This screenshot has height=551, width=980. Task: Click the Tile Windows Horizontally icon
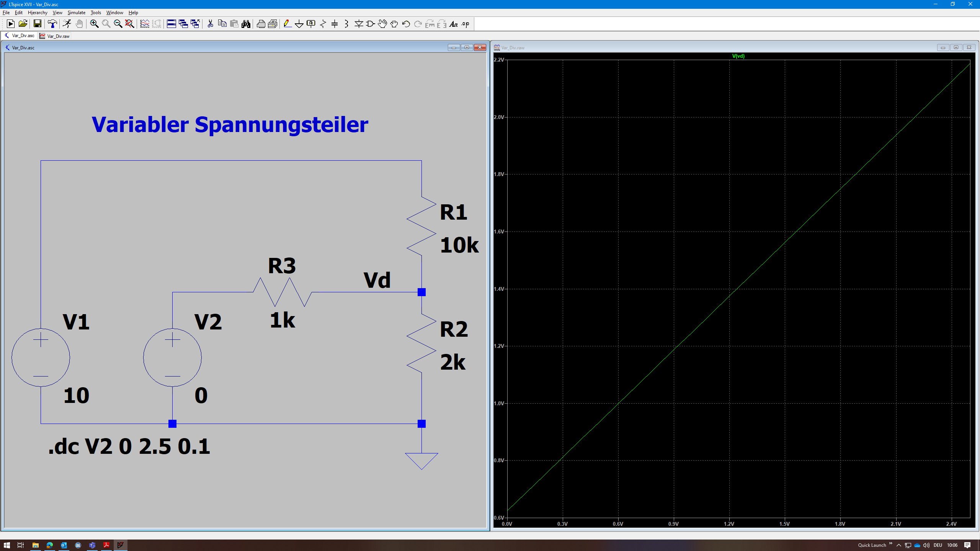tap(171, 24)
